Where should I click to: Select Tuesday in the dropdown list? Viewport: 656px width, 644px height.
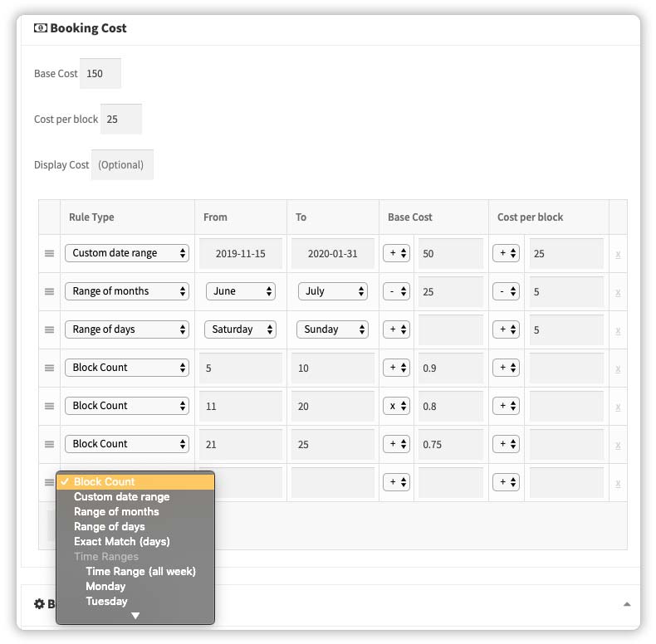[x=135, y=602]
